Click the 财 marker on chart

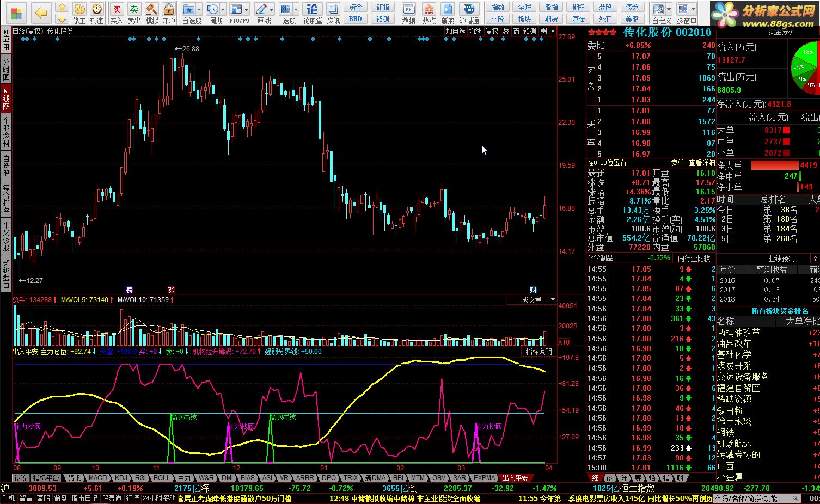(533, 290)
